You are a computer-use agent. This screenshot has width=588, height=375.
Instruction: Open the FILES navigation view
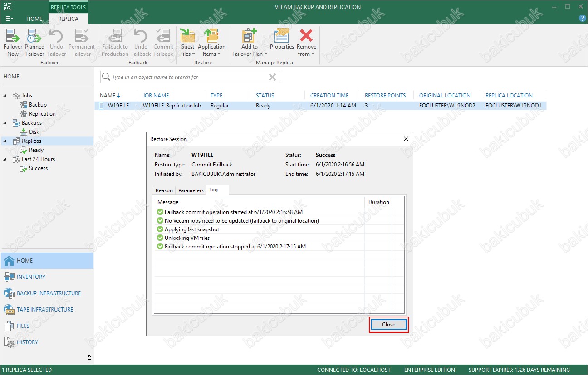click(47, 326)
